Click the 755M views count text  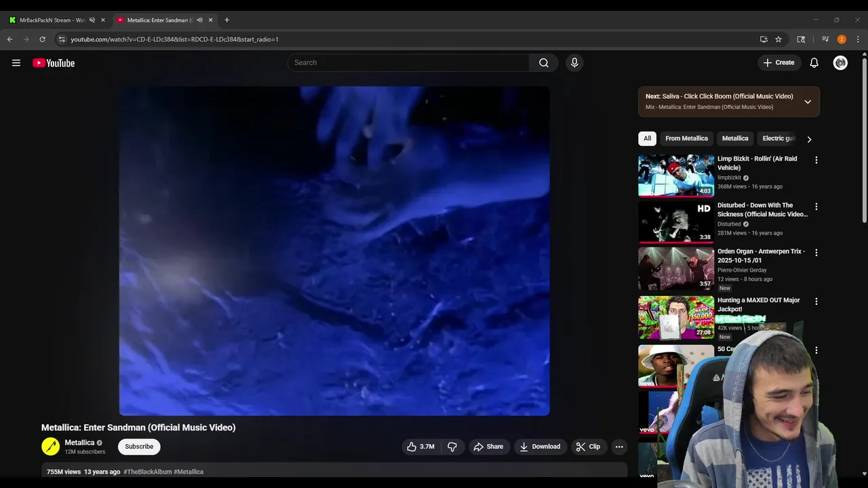click(64, 472)
